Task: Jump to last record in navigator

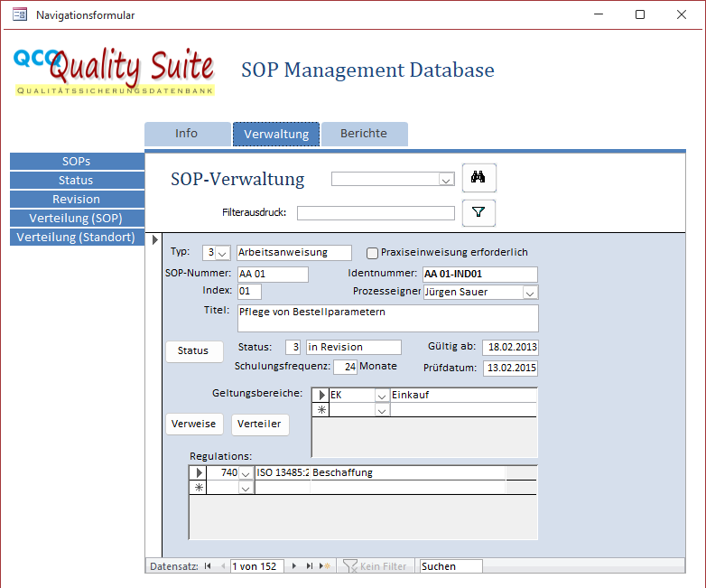Action: [310, 566]
